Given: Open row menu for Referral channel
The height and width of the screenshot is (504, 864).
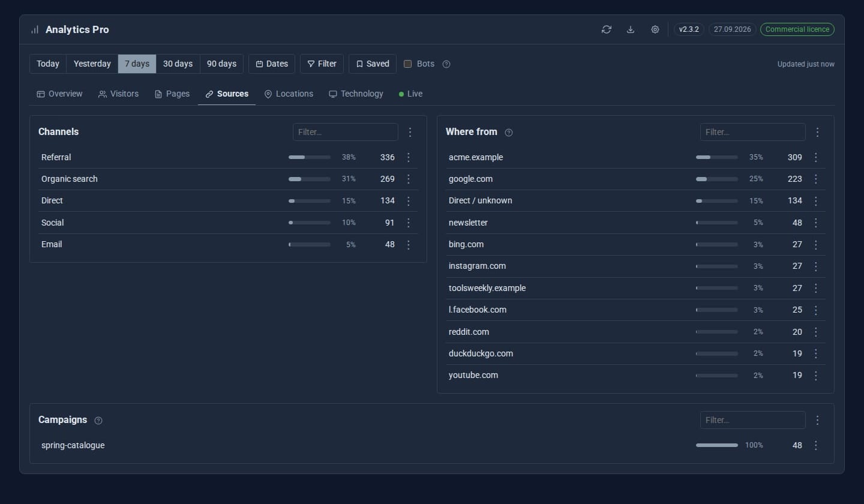Looking at the screenshot, I should [409, 157].
